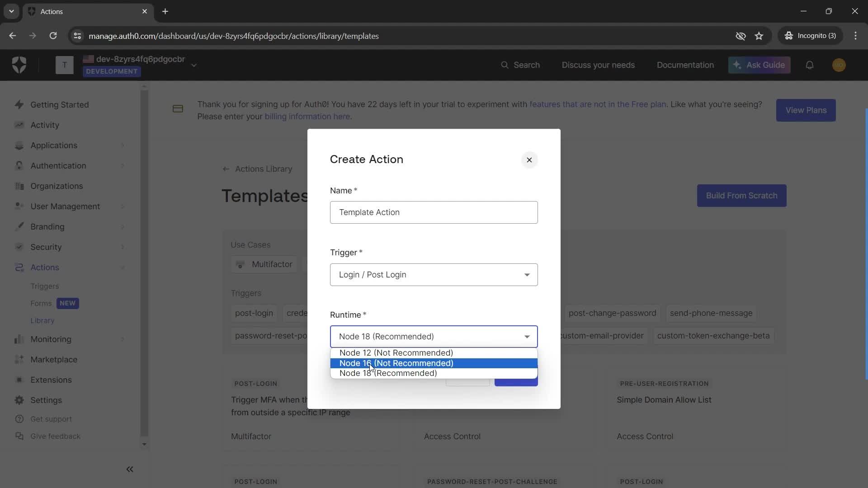
Task: Click the User Management sidebar icon
Action: click(19, 206)
